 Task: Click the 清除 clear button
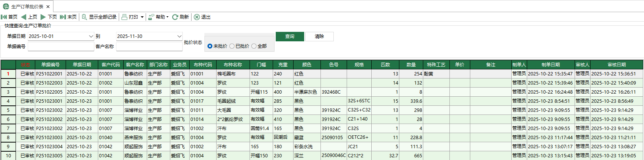[x=319, y=36]
